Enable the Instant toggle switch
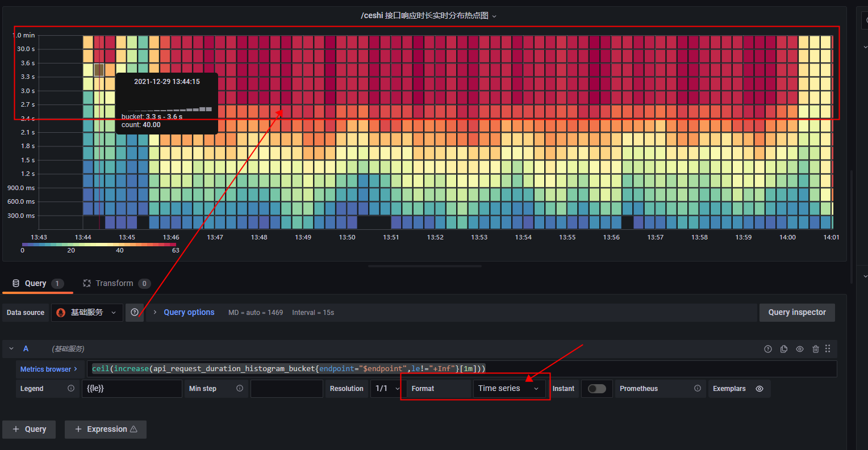The image size is (868, 450). point(596,388)
